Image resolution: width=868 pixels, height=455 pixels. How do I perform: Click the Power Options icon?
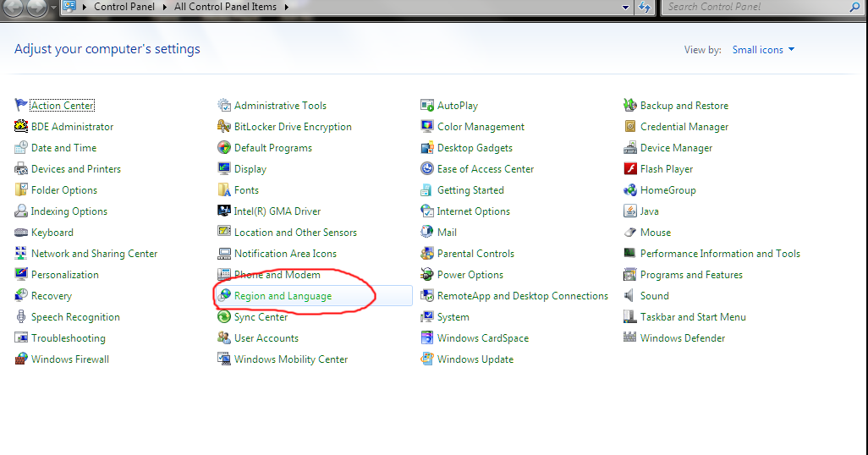tap(427, 275)
